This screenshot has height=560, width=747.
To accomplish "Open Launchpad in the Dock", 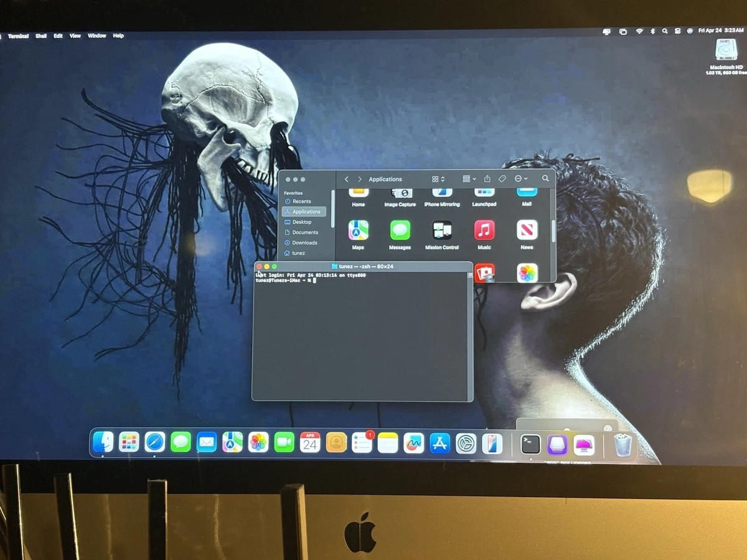I will pyautogui.click(x=129, y=442).
